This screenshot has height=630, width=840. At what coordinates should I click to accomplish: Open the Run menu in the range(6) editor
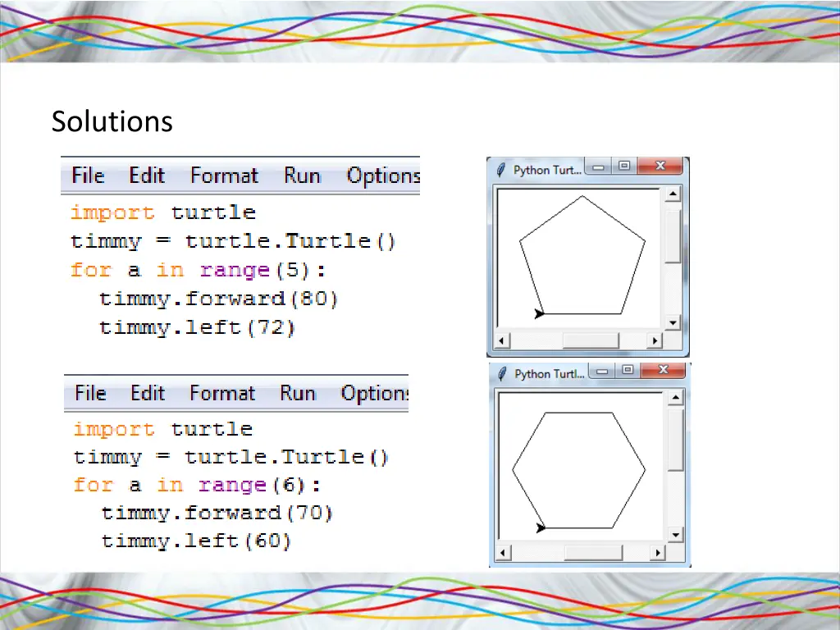298,393
